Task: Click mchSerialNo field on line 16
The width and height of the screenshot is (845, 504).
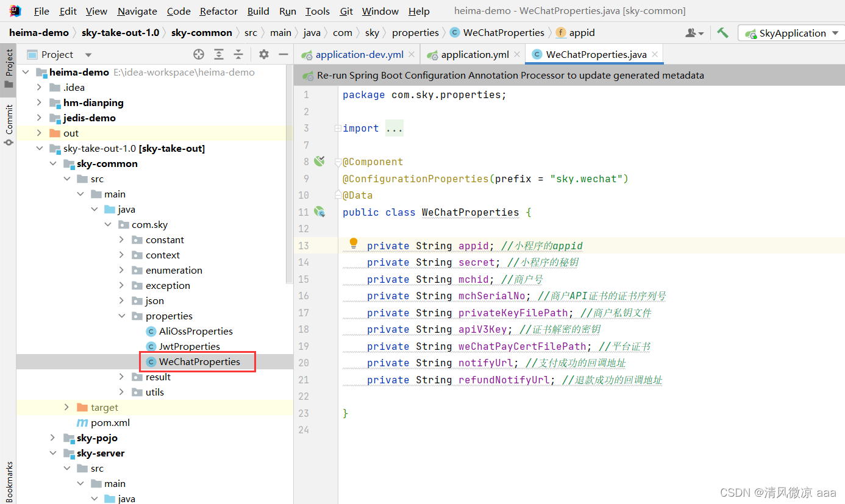Action: coord(491,296)
